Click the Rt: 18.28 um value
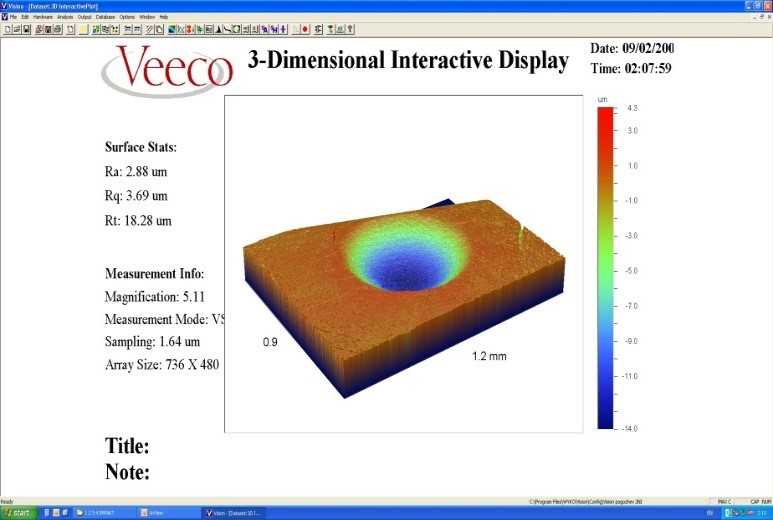The image size is (773, 520). pos(138,220)
